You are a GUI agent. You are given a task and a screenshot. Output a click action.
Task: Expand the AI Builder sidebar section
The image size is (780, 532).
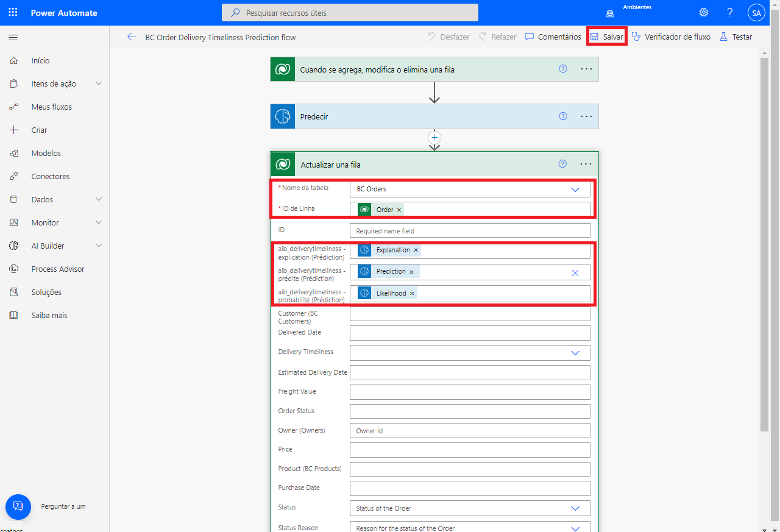[x=99, y=246]
